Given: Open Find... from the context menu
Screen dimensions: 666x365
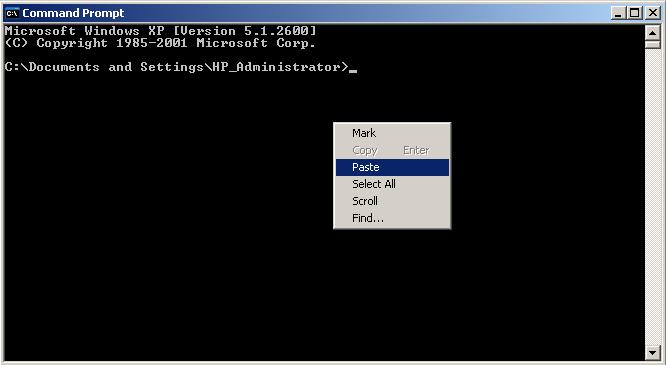Looking at the screenshot, I should click(x=392, y=218).
